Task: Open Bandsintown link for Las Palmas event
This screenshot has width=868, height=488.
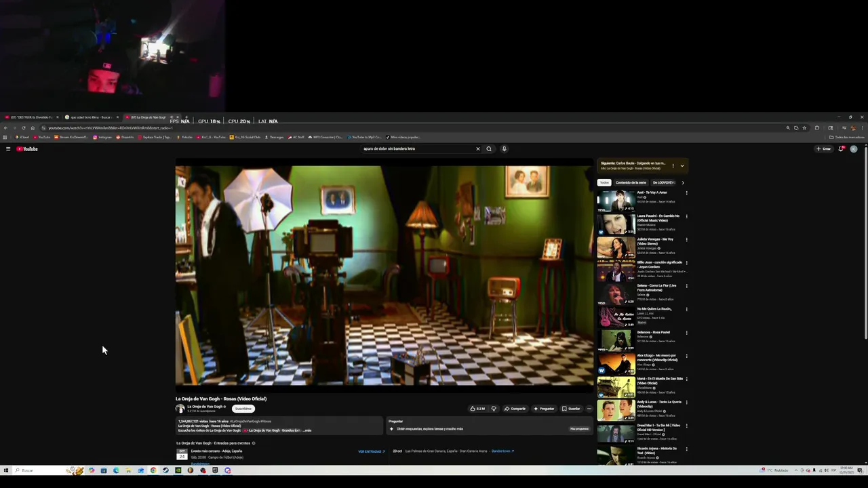Action: [502, 451]
